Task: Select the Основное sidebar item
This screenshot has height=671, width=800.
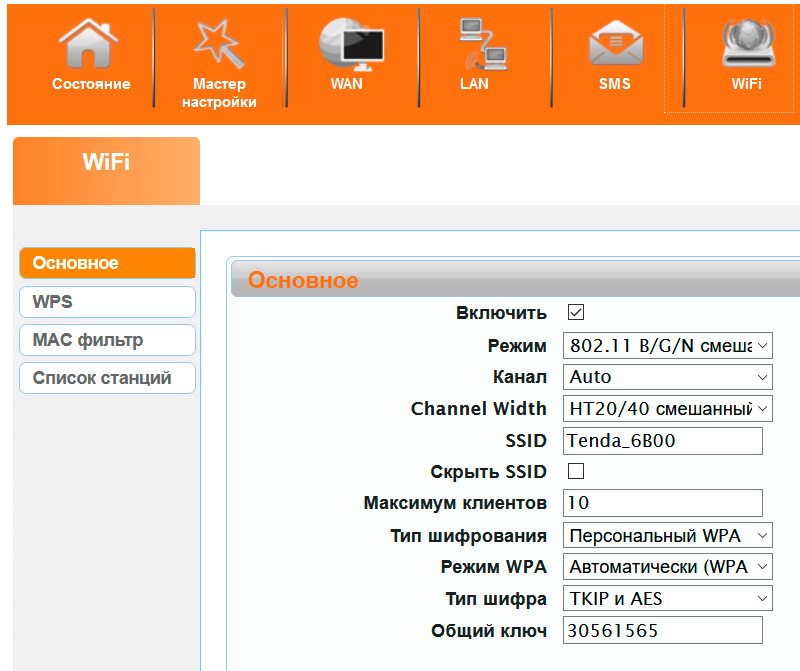Action: [x=107, y=263]
